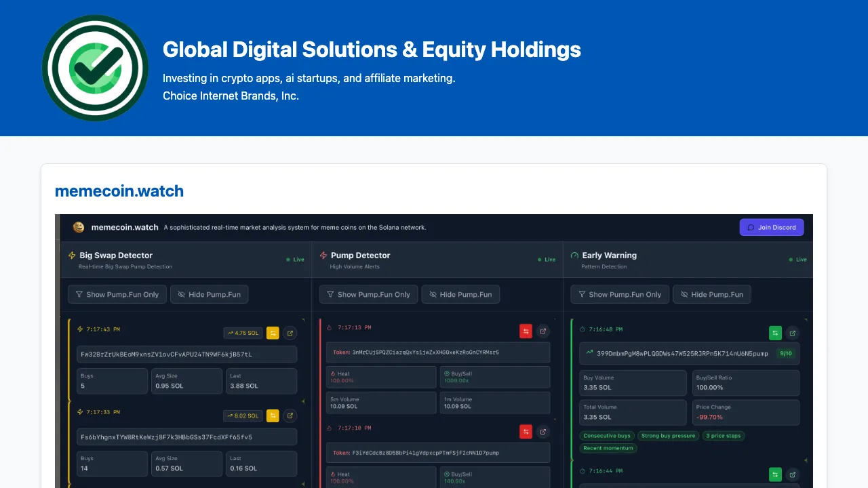The width and height of the screenshot is (868, 488).
Task: Open the memecoin.watch heading link
Action: [x=119, y=190]
